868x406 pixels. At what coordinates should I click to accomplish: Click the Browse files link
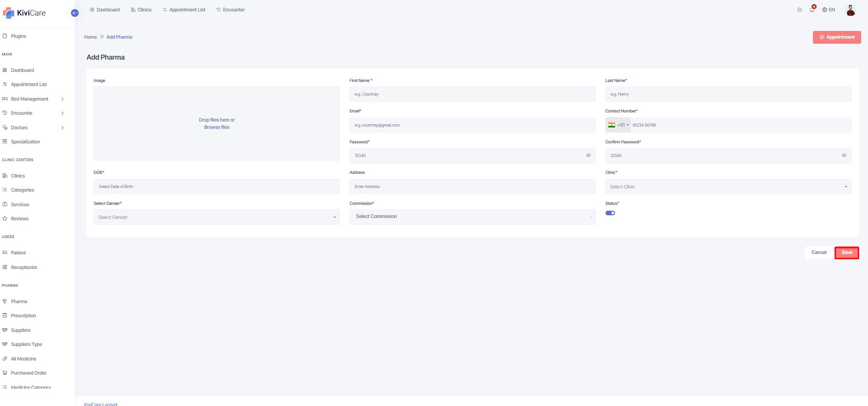pyautogui.click(x=217, y=127)
